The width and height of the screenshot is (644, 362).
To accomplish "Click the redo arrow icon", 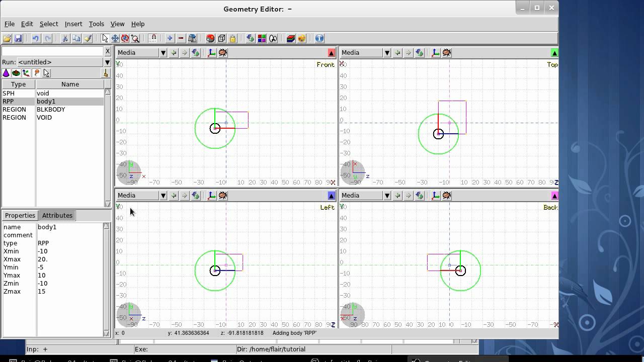I will pos(47,38).
